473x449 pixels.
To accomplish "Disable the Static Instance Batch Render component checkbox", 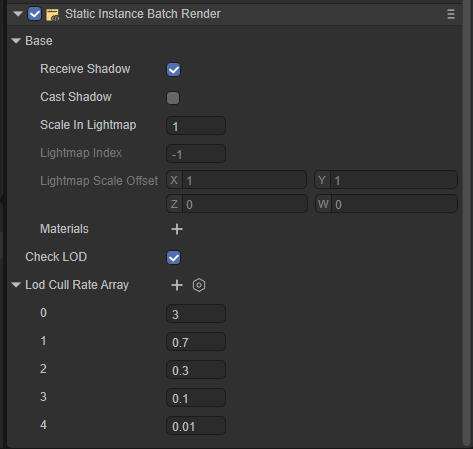I will pyautogui.click(x=35, y=14).
